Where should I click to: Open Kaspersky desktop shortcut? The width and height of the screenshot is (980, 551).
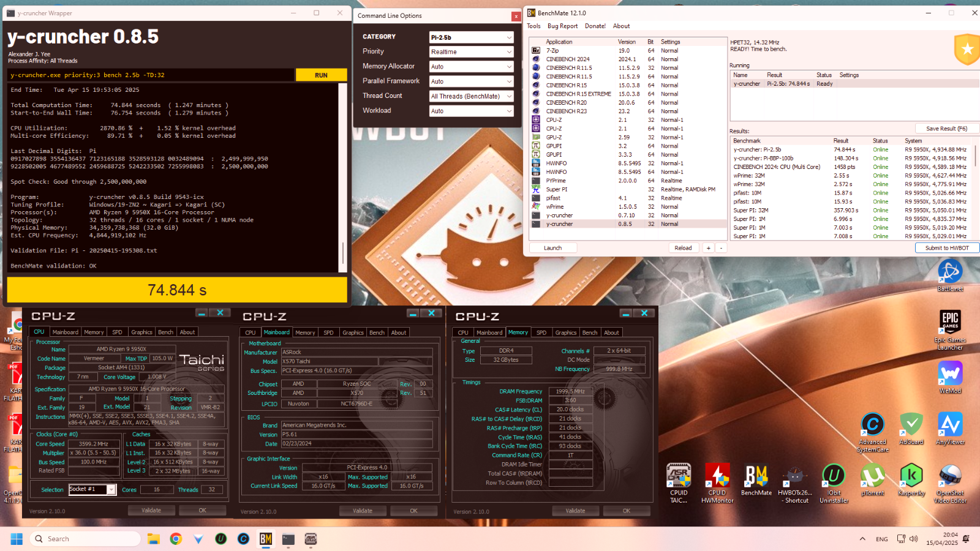(911, 480)
